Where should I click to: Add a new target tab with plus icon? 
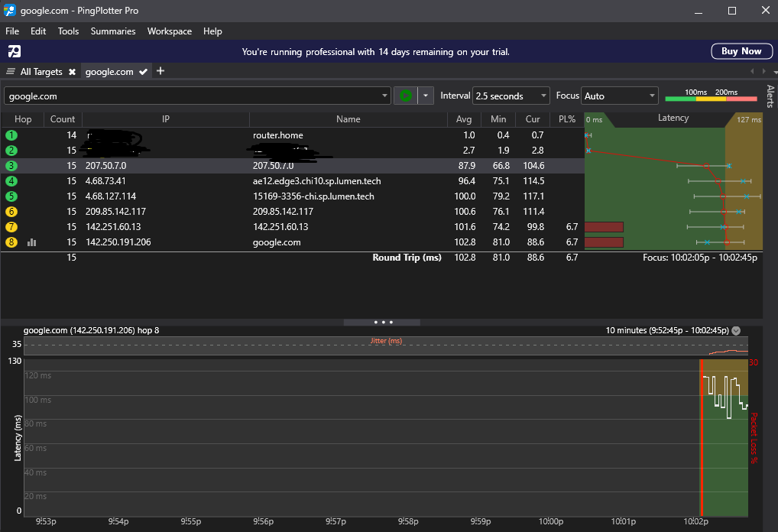point(160,71)
